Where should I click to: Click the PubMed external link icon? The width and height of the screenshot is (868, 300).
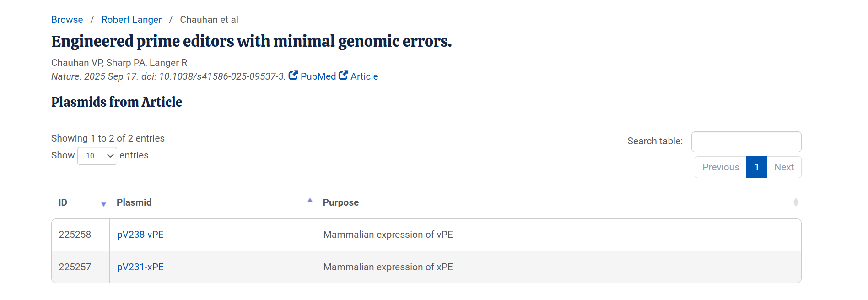293,75
